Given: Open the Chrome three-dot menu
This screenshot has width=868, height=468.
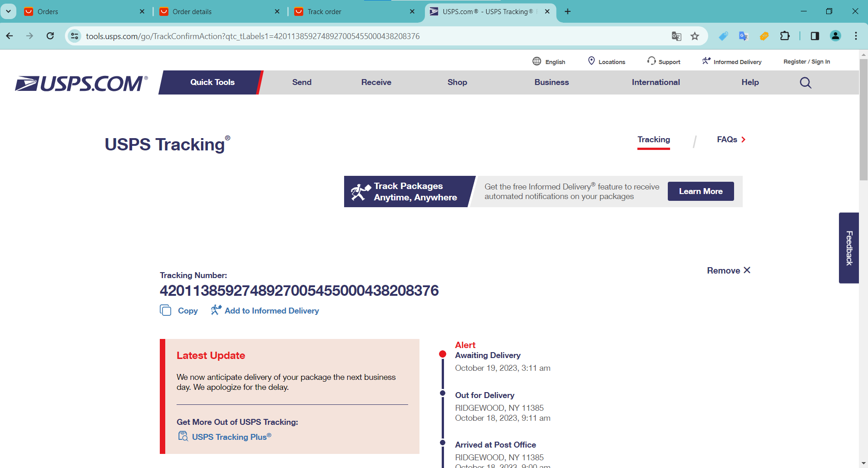Looking at the screenshot, I should coord(856,36).
